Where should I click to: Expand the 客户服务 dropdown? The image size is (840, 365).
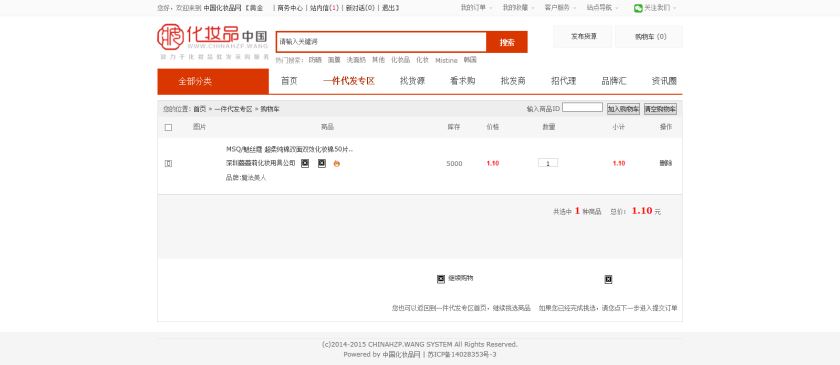pos(559,8)
